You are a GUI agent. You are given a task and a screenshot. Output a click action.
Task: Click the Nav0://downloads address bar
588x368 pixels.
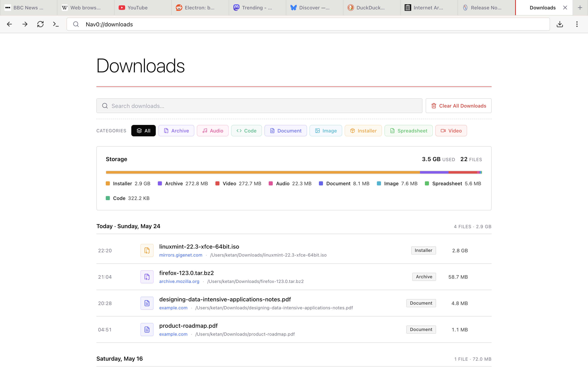[308, 24]
